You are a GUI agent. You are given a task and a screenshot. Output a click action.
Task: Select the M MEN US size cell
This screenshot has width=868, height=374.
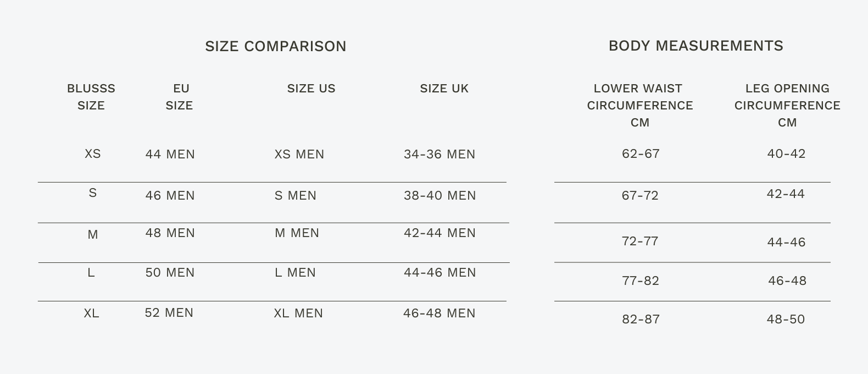[297, 233]
